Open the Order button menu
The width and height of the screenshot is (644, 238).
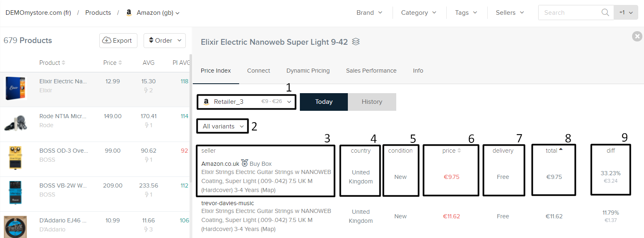(x=164, y=40)
